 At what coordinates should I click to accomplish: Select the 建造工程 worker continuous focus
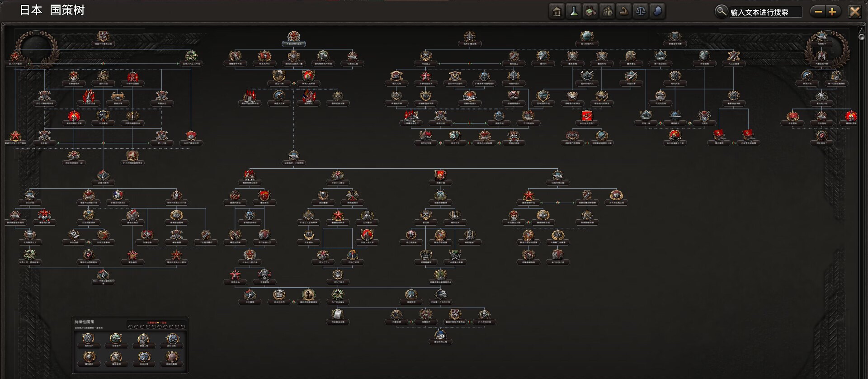[x=143, y=341]
